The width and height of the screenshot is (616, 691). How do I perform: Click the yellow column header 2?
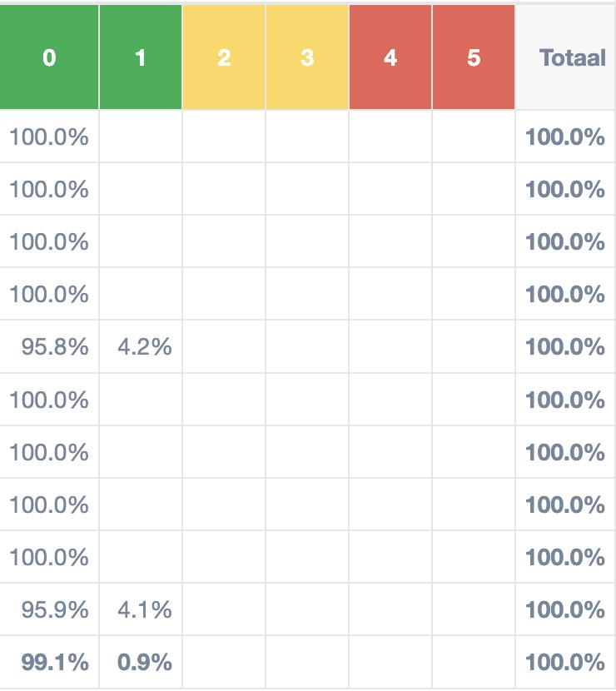pos(223,57)
